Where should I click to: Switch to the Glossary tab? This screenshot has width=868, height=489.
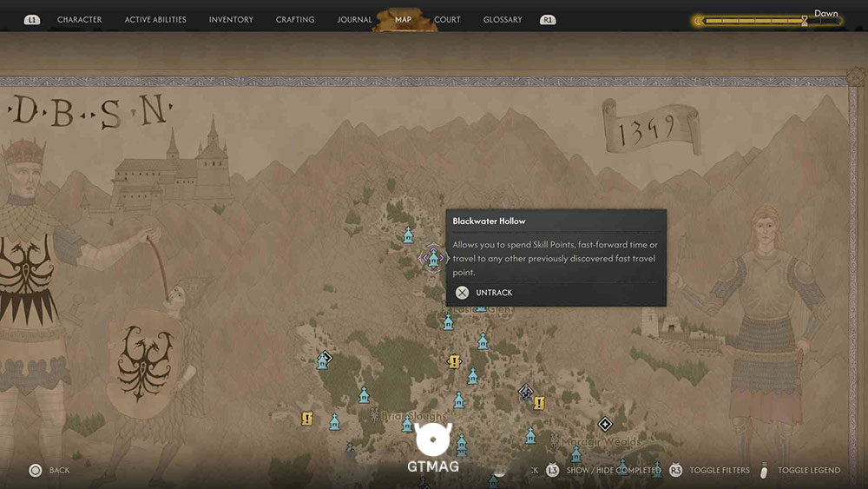pyautogui.click(x=503, y=19)
